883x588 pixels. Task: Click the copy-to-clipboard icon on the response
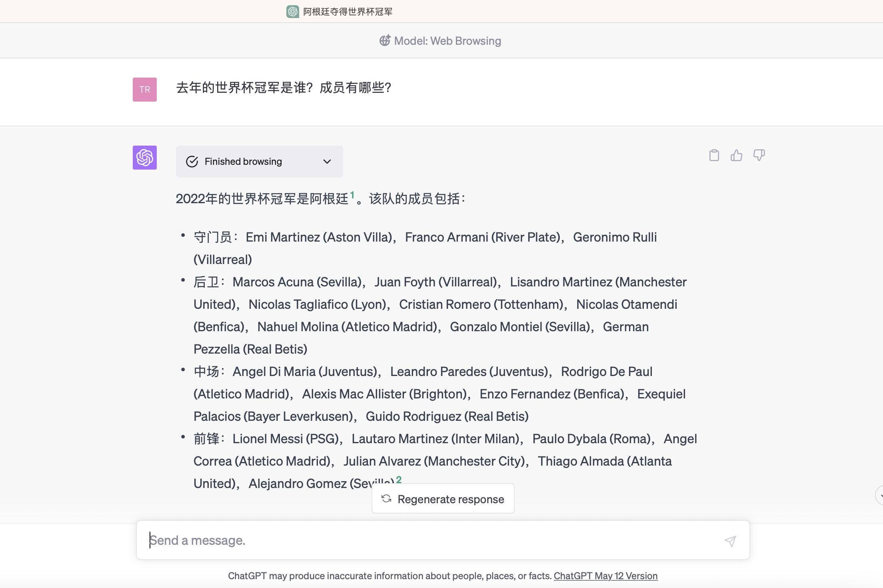coord(714,155)
